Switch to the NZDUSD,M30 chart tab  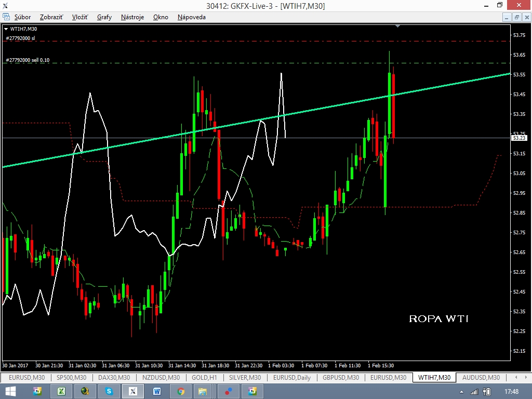pos(161,377)
